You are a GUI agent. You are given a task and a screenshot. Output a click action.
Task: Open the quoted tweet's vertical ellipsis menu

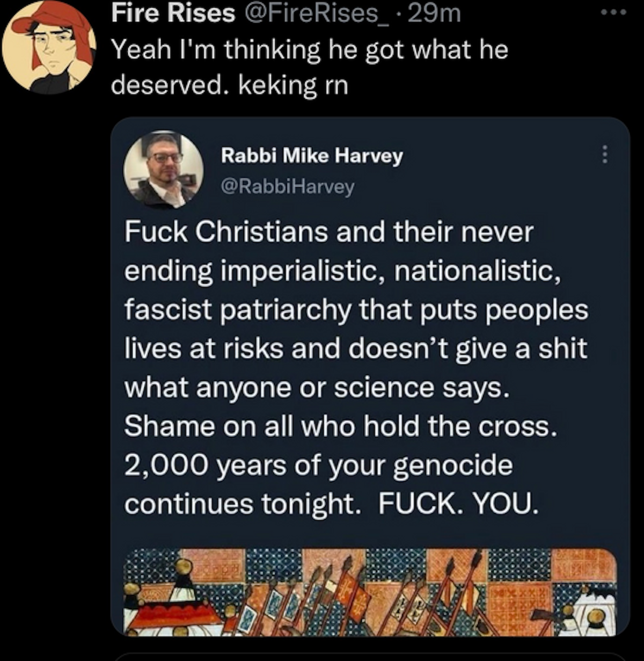click(605, 155)
